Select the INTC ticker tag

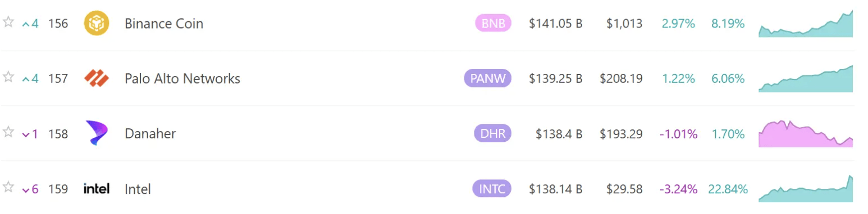(x=492, y=189)
